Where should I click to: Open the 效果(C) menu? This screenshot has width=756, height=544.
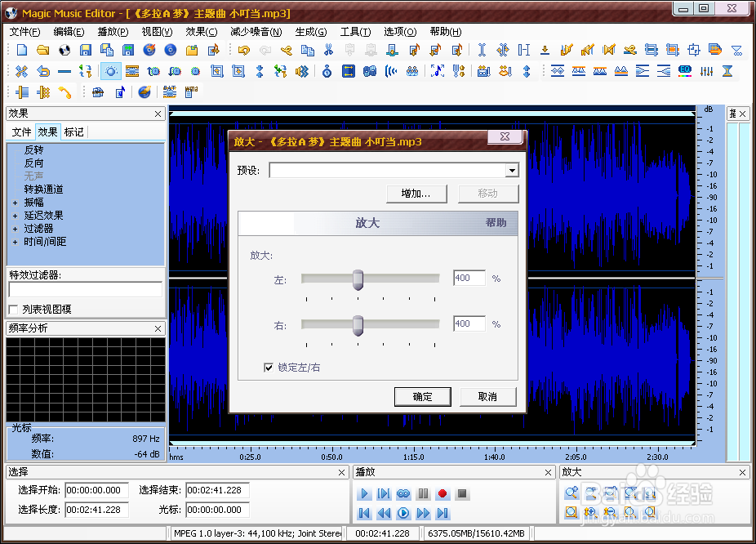coord(202,32)
